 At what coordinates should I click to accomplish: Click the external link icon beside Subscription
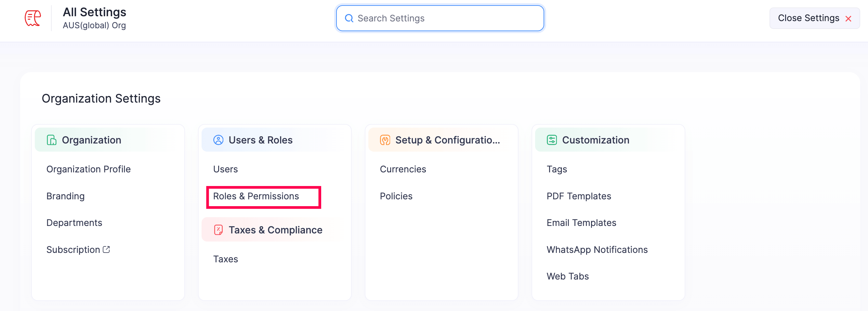point(107,249)
